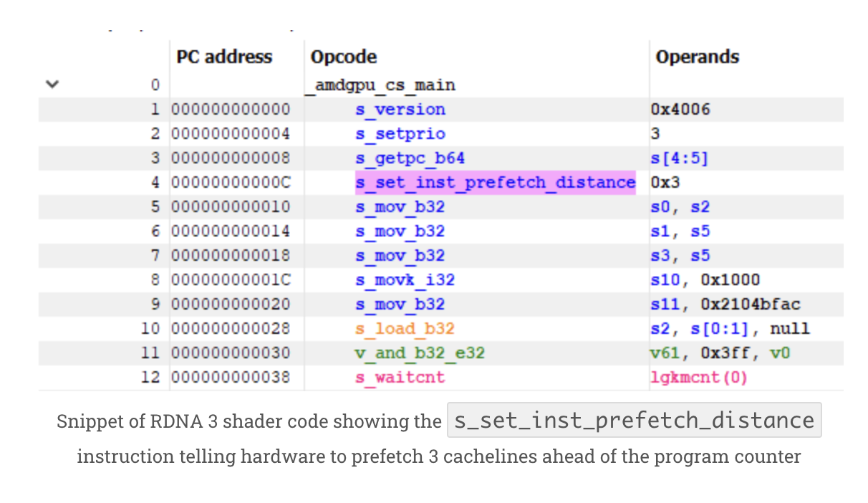The width and height of the screenshot is (868, 503).
Task: Select operand s11, 0x2104bfac
Action: (725, 305)
